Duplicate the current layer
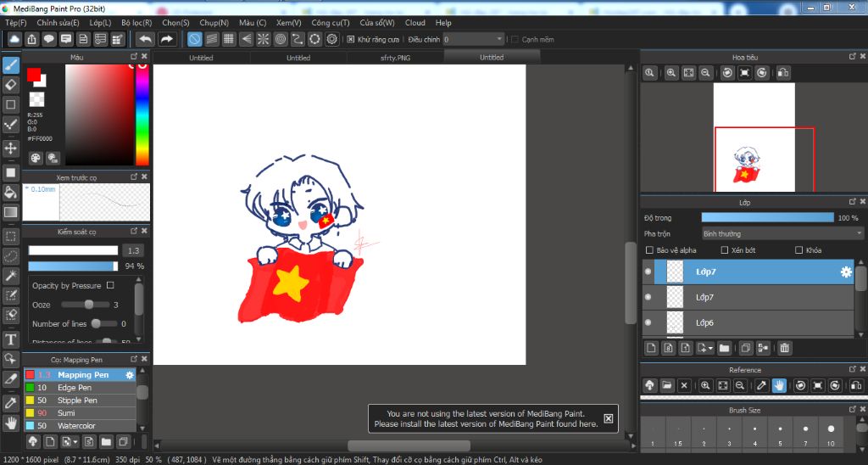This screenshot has height=465, width=868. pos(746,348)
